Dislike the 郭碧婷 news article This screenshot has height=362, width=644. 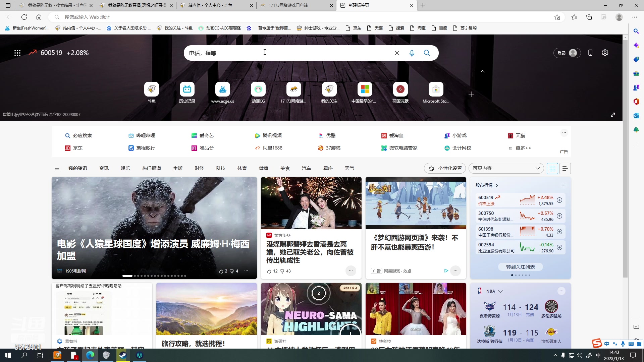coord(282,271)
